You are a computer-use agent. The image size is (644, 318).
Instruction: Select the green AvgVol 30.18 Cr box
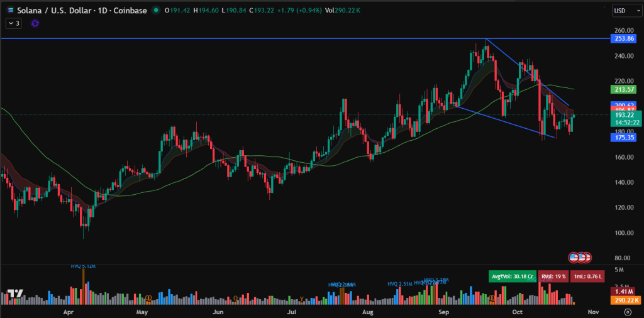511,277
